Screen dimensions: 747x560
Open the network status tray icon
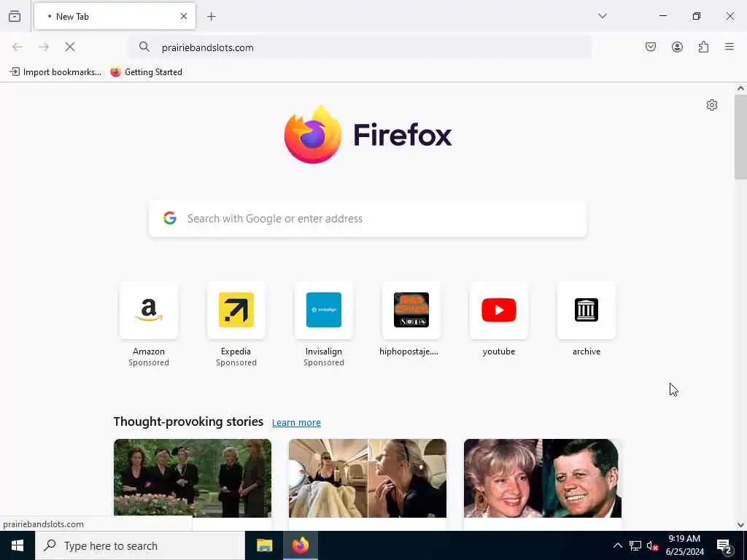point(635,545)
